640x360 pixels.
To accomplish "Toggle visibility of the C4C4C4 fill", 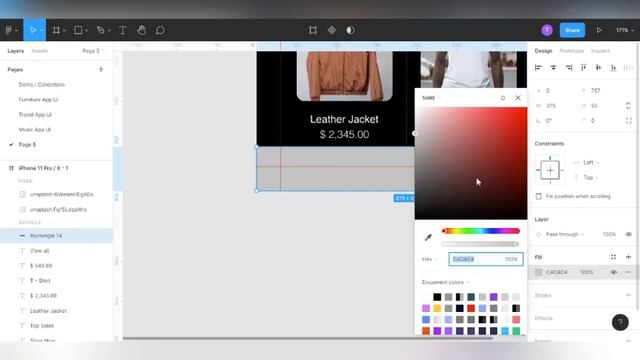I will coord(613,272).
